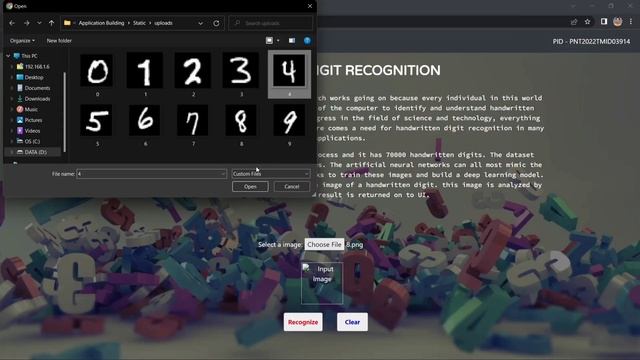
Task: Close the Open dialog window
Action: pyautogui.click(x=310, y=6)
